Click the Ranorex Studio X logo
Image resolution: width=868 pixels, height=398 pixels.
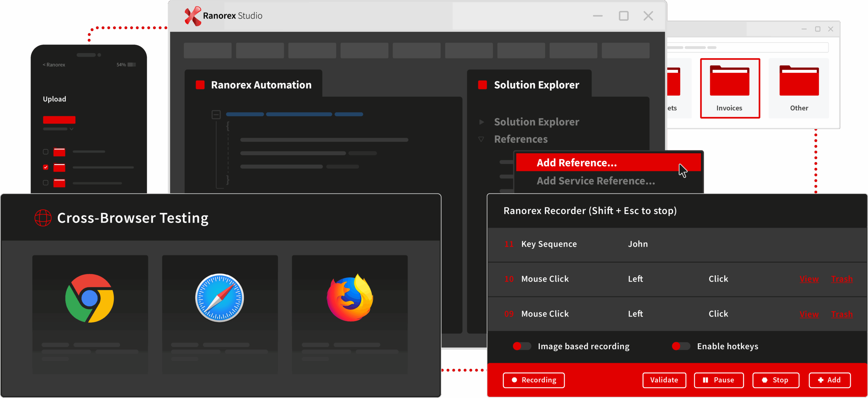click(193, 16)
